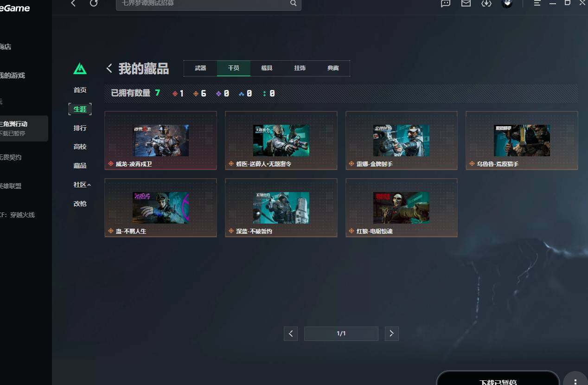Open the chat message icon
Image resolution: width=588 pixels, height=385 pixels.
pos(446,3)
